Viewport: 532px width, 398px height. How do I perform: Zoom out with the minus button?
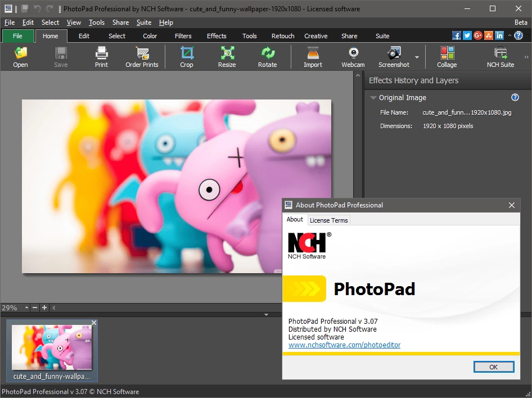(x=35, y=307)
